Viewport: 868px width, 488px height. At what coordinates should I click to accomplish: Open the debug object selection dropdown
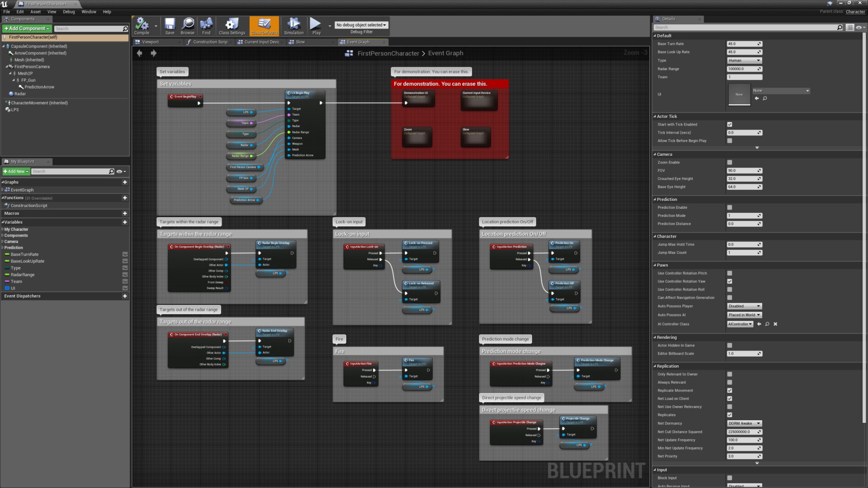point(361,25)
